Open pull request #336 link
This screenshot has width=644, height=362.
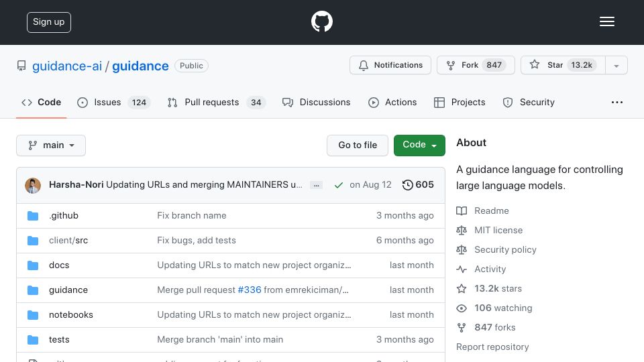(x=250, y=290)
